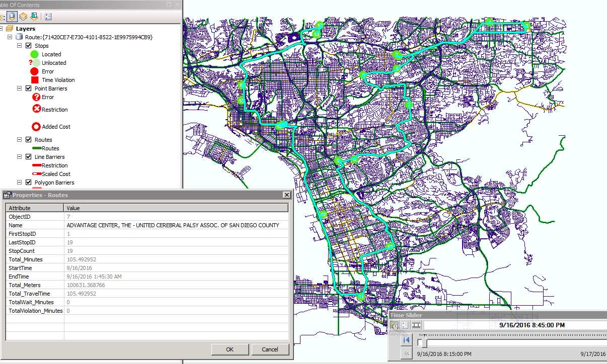
Task: Open Time Slider options settings
Action: 406,325
